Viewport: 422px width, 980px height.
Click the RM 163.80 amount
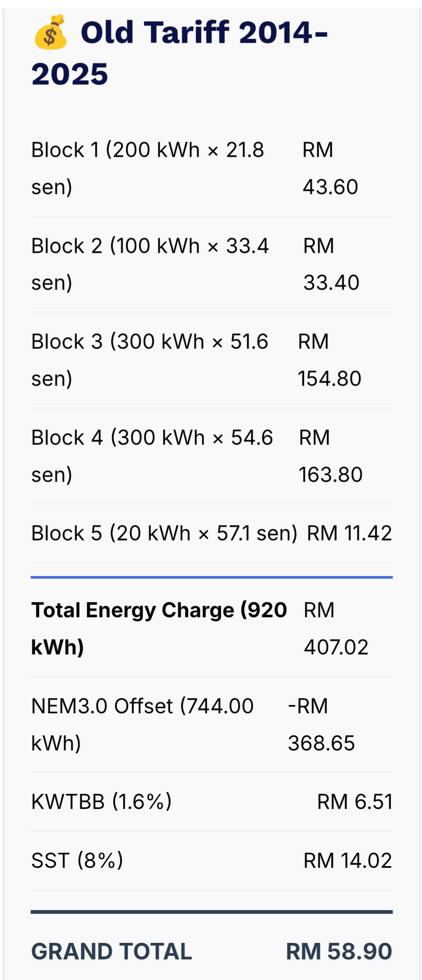pyautogui.click(x=330, y=455)
